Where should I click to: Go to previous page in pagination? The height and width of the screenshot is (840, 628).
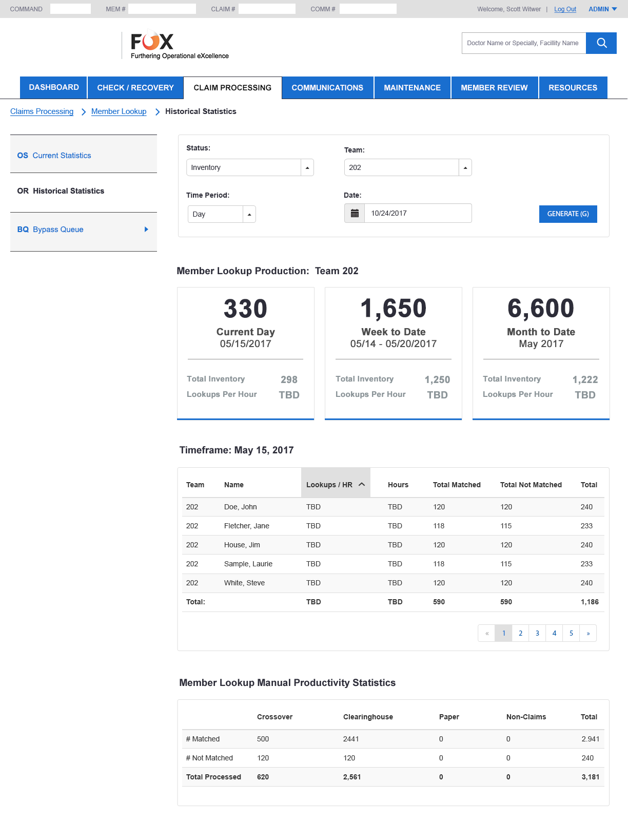click(486, 633)
